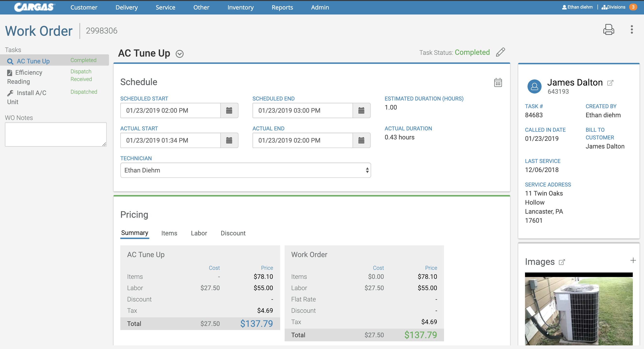644x349 pixels.
Task: Open Actual Start date picker calendar
Action: click(229, 141)
